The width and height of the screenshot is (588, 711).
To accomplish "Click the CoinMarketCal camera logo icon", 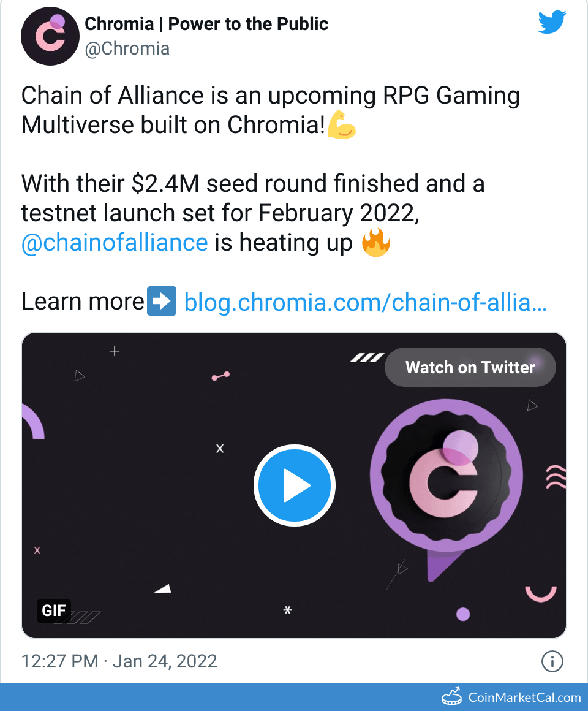I will click(x=452, y=696).
